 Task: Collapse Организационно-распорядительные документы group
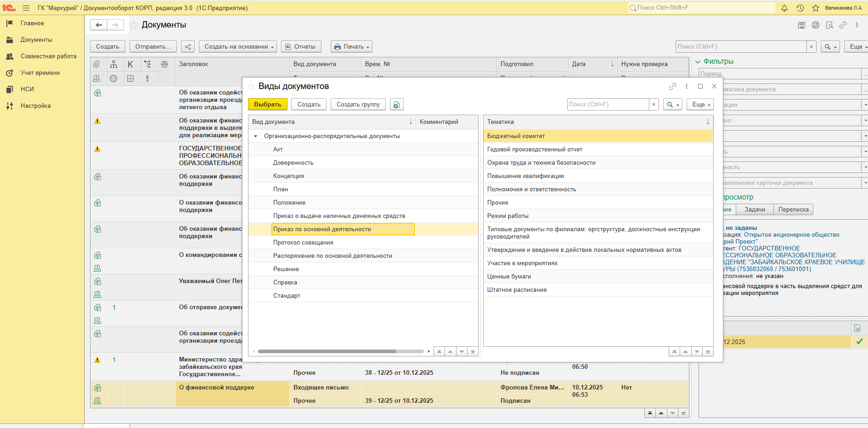click(256, 136)
